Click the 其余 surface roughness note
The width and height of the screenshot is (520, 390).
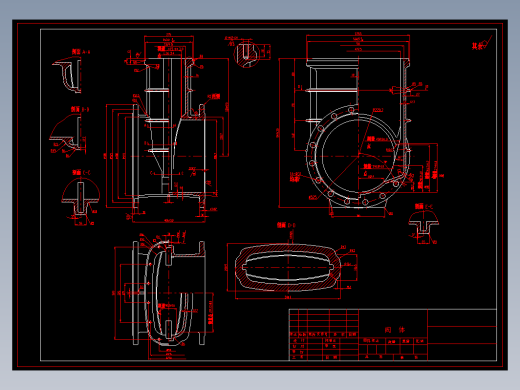(x=481, y=44)
